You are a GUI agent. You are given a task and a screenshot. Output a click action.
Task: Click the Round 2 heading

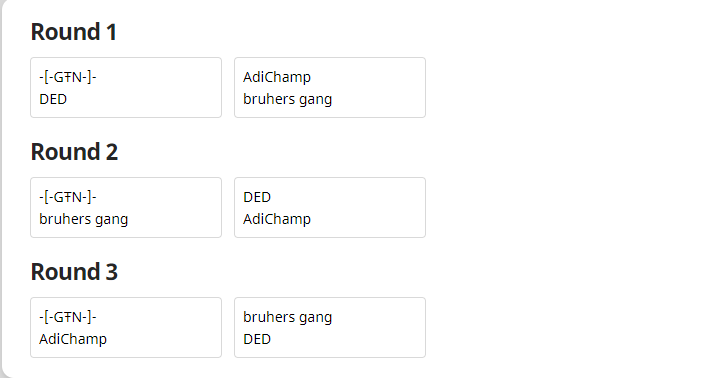(74, 152)
